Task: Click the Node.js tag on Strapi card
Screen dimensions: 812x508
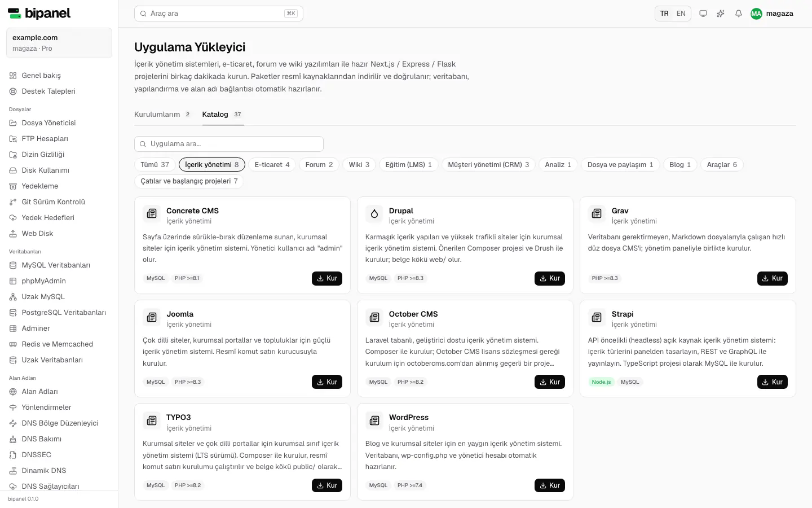Action: 601,382
